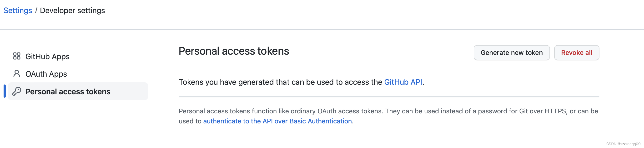Screen dimensions: 644x148
Task: Click the OAuth Apps person icon
Action: 17,74
